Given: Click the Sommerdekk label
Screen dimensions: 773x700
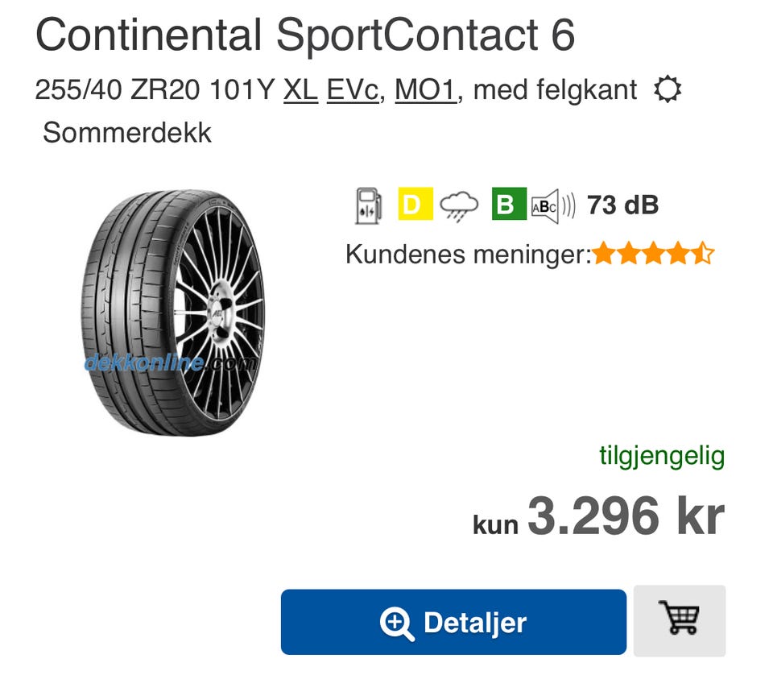Looking at the screenshot, I should (x=127, y=132).
